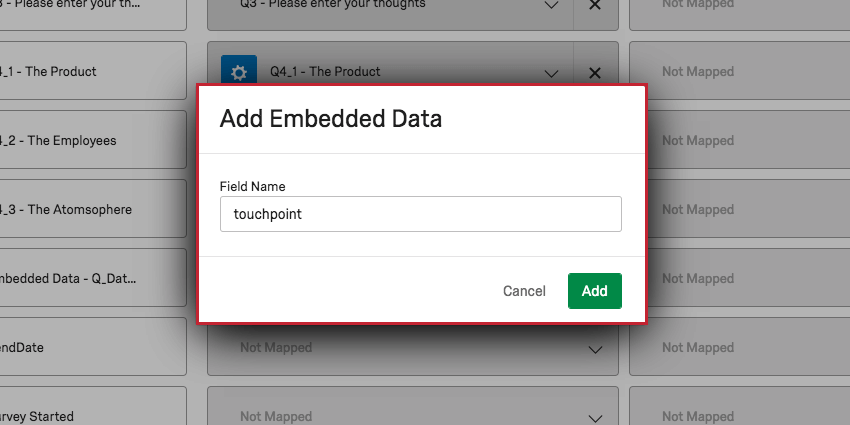Click the gear icon beside Q4_1 - The Product
Screen dimensions: 850x425
(238, 72)
